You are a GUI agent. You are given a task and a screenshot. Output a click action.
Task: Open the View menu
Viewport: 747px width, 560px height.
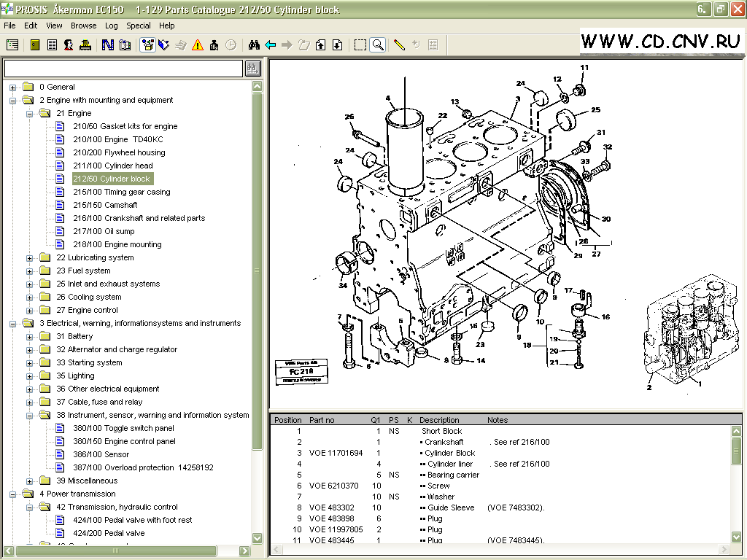pyautogui.click(x=54, y=26)
